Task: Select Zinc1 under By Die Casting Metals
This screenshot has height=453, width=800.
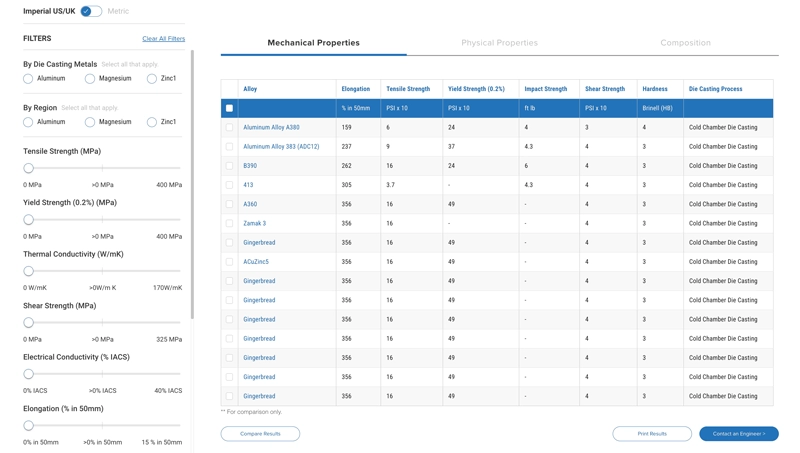Action: pyautogui.click(x=152, y=78)
